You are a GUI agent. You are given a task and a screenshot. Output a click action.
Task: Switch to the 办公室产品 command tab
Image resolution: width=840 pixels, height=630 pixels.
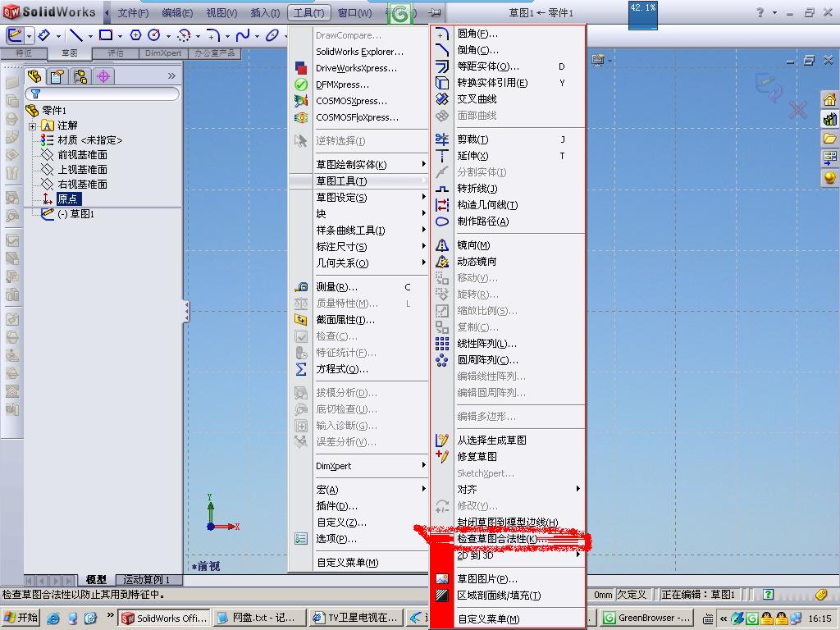coord(215,53)
